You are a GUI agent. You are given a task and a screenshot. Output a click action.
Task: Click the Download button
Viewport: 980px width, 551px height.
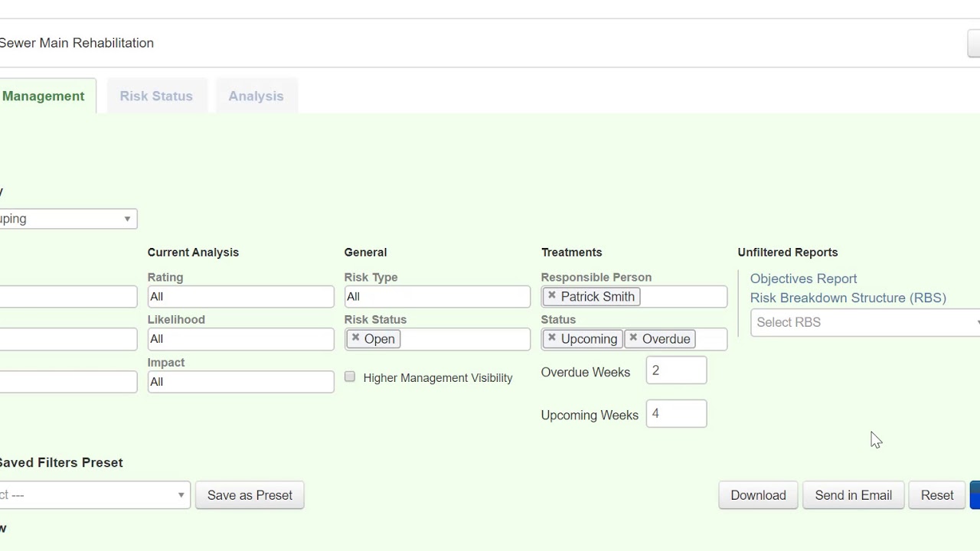point(758,495)
